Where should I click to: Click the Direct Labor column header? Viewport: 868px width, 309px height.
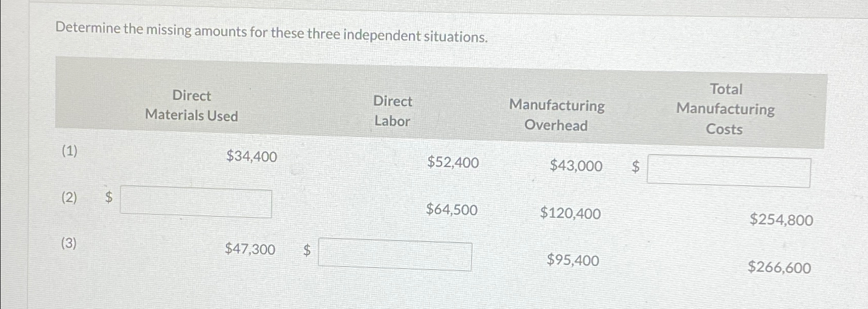tap(393, 111)
